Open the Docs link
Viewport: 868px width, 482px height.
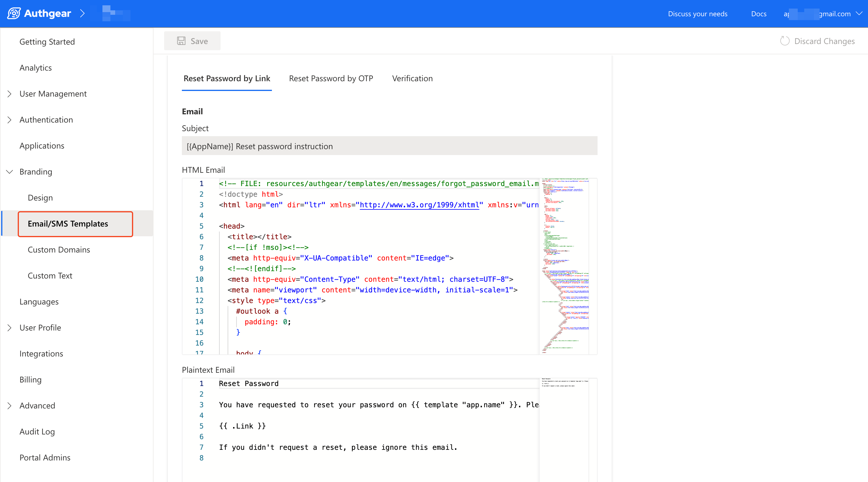(x=758, y=14)
